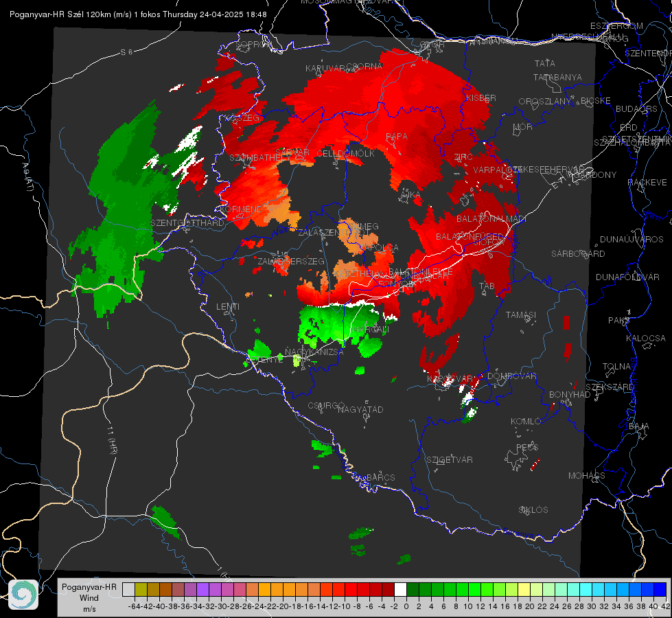Pick the white swatch in wind legend
672x618 pixels.
[x=400, y=589]
